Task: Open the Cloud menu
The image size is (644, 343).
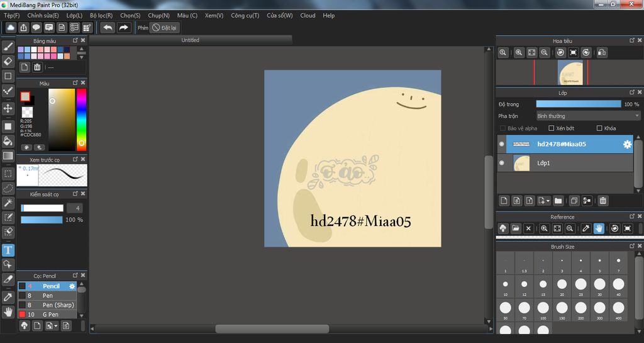Action: click(x=308, y=16)
